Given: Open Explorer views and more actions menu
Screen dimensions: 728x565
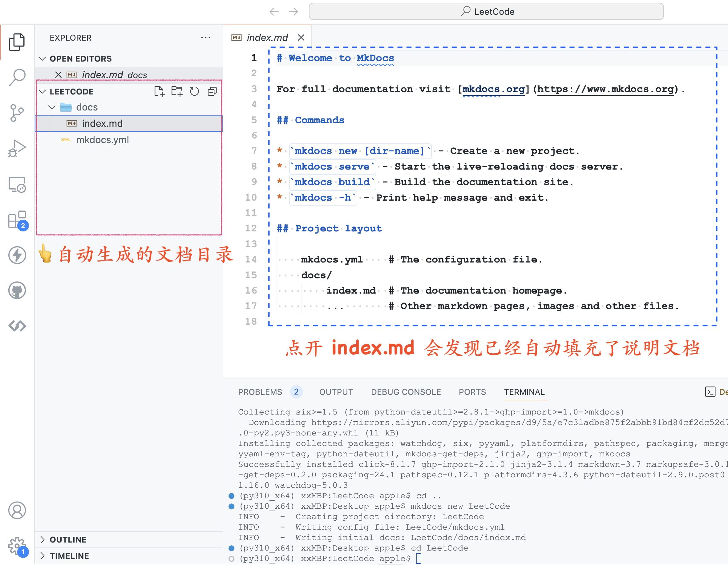Looking at the screenshot, I should tap(206, 38).
